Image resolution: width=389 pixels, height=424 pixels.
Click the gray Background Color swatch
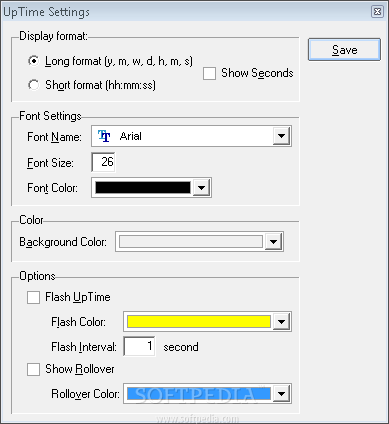pos(191,242)
